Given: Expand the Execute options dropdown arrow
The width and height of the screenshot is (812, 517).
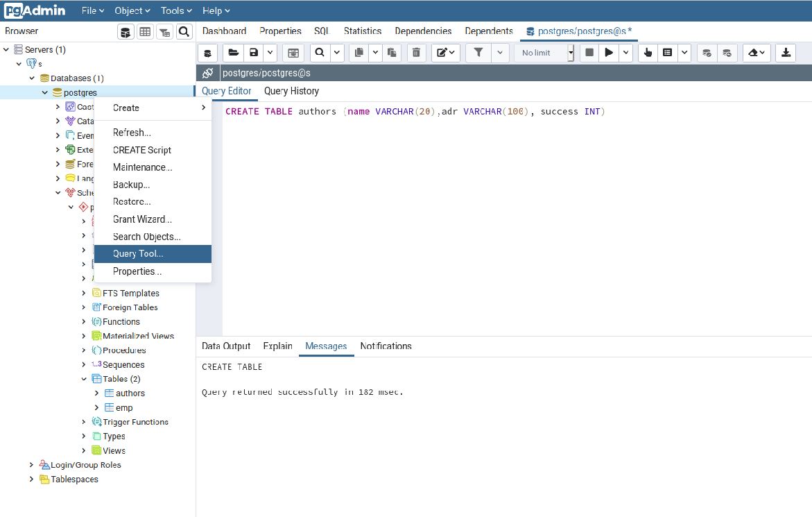Looking at the screenshot, I should click(626, 53).
